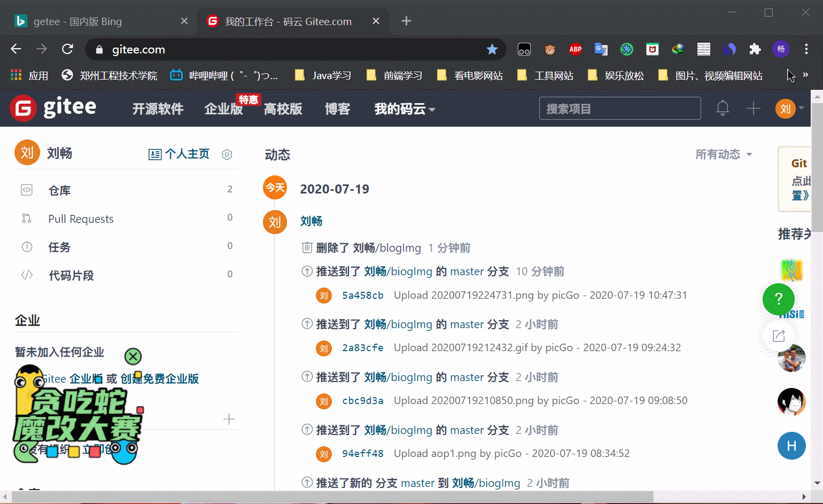Viewport: 823px width, 504px height.
Task: Show more bookmarks with the » chevron
Action: tap(805, 75)
